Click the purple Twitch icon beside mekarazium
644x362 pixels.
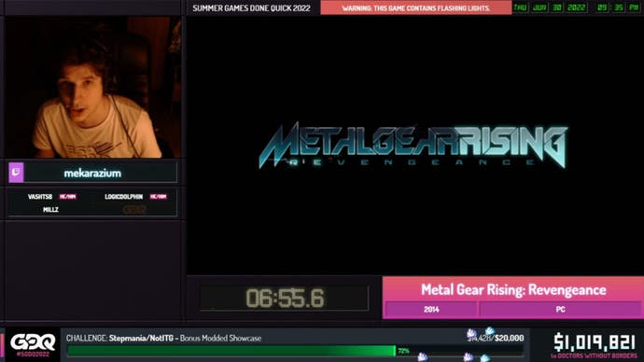point(17,173)
